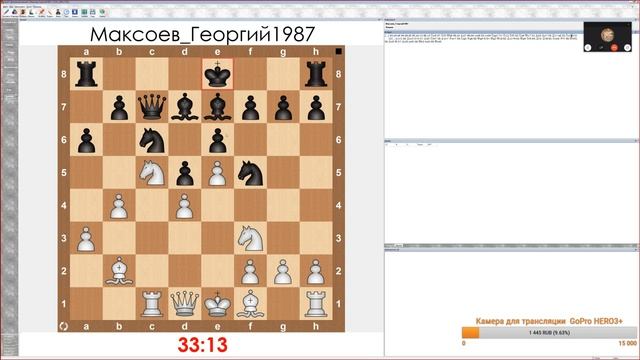Viewport: 640px width, 360px height.
Task: Select the white rook on c1
Action: coord(152,304)
